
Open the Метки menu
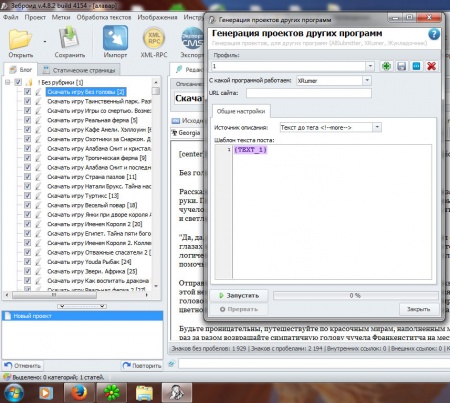pos(61,17)
